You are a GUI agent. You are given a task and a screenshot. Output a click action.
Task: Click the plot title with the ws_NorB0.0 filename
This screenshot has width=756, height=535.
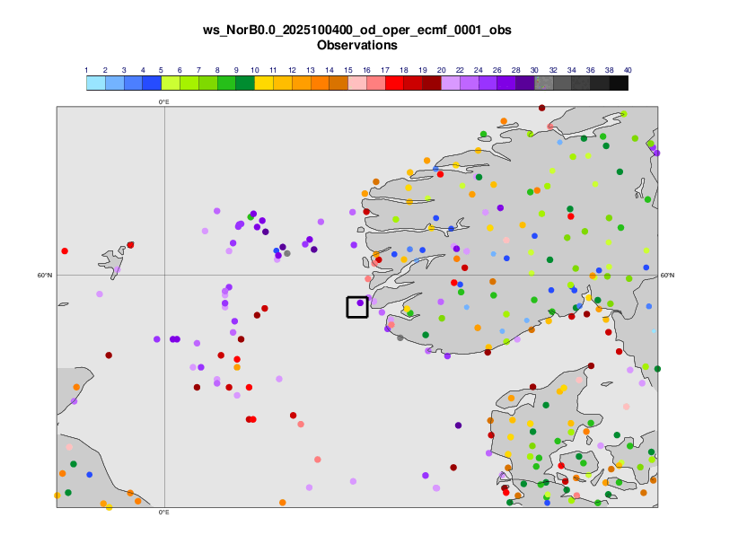[x=357, y=31]
